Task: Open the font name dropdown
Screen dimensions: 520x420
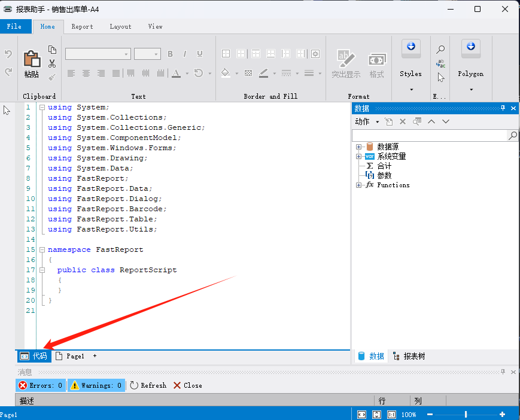Action: [126, 54]
